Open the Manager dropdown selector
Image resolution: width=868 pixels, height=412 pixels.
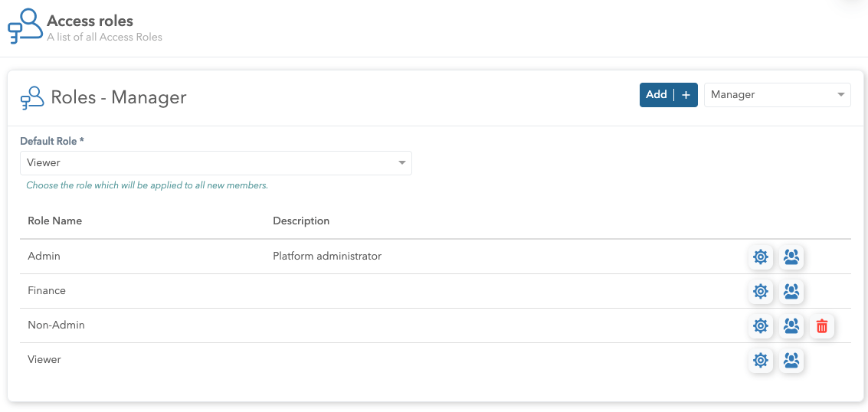tap(777, 95)
